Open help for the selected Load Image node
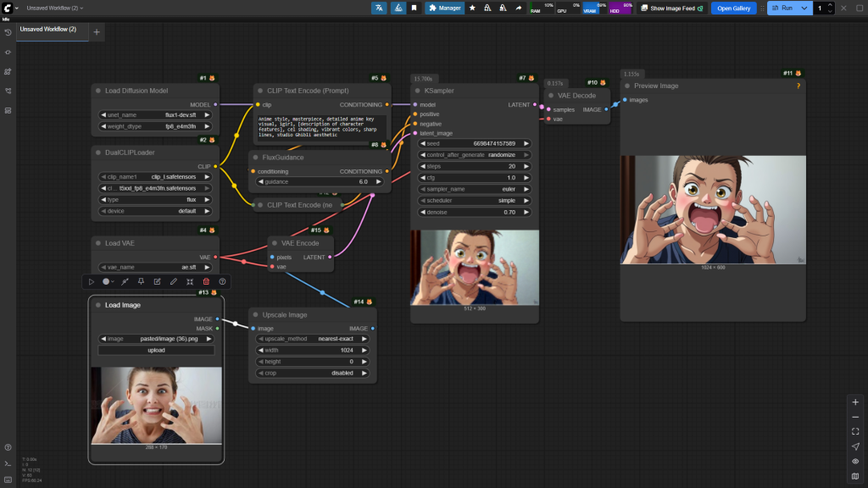The image size is (868, 488). pyautogui.click(x=222, y=281)
